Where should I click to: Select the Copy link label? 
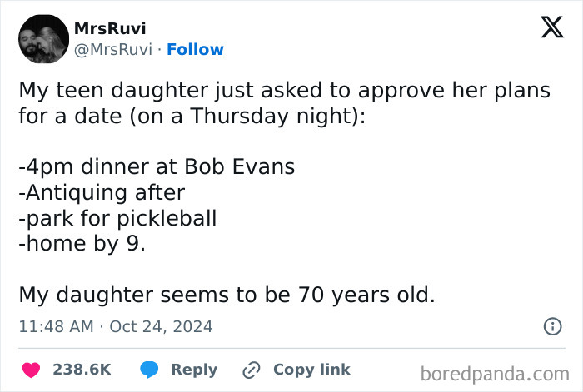pyautogui.click(x=311, y=369)
